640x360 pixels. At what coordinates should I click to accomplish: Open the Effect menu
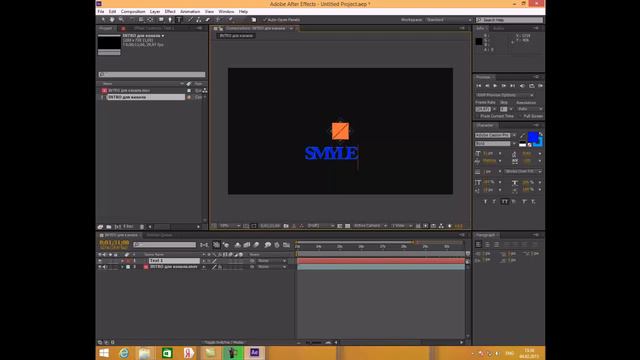pyautogui.click(x=170, y=12)
